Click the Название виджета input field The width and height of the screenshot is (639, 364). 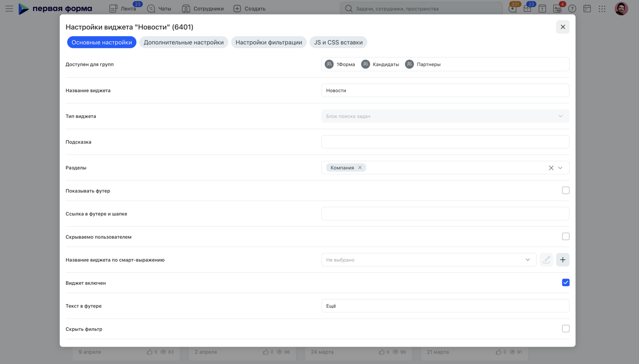(445, 90)
